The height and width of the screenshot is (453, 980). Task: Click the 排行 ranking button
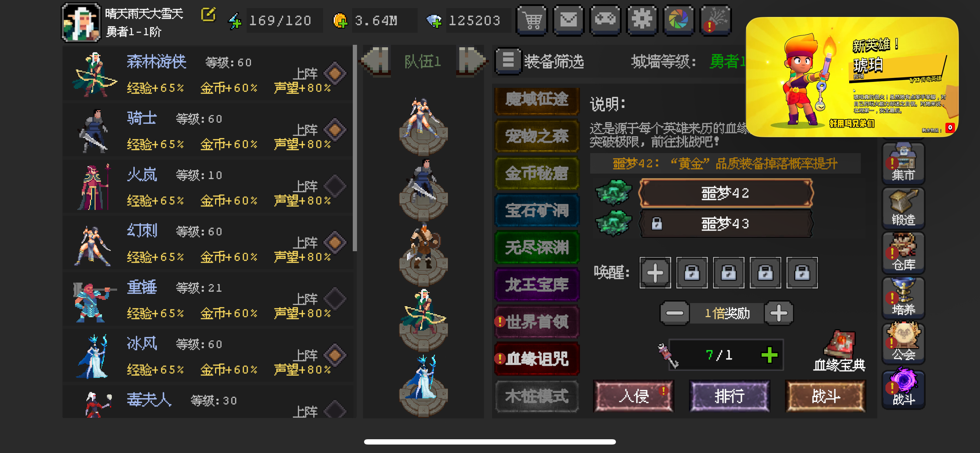(x=729, y=396)
